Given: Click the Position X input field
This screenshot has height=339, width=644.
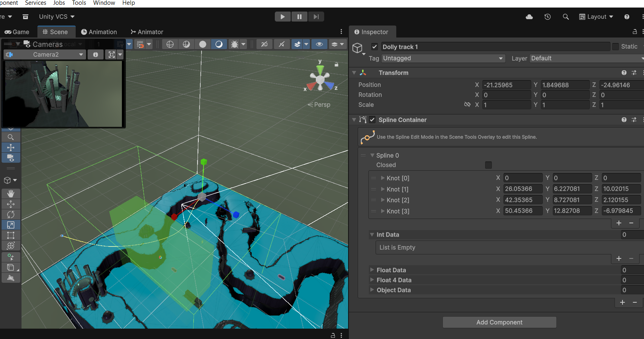Looking at the screenshot, I should tap(506, 85).
